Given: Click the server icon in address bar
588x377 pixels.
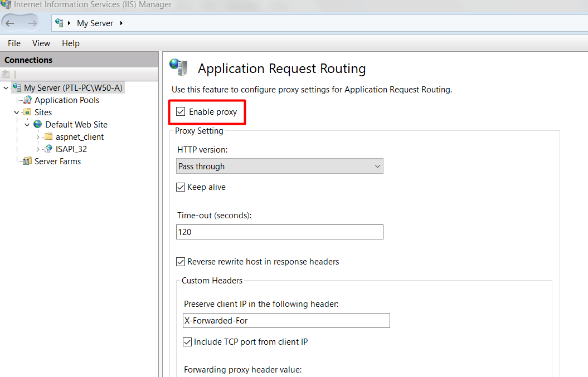Looking at the screenshot, I should coord(59,23).
